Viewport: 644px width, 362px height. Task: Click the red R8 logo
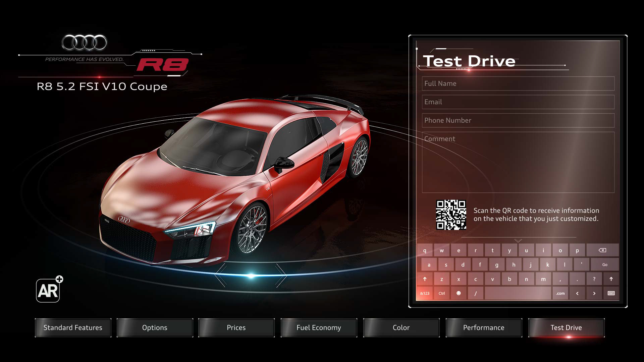pos(163,65)
